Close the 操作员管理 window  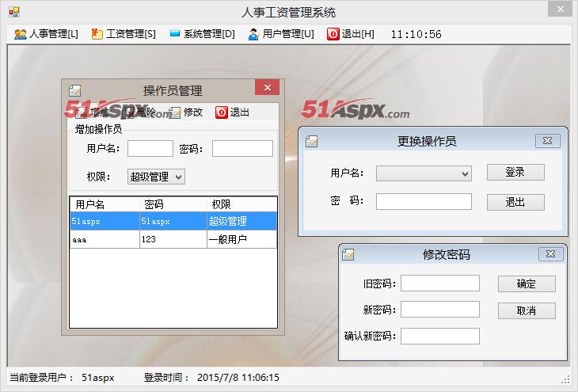268,87
